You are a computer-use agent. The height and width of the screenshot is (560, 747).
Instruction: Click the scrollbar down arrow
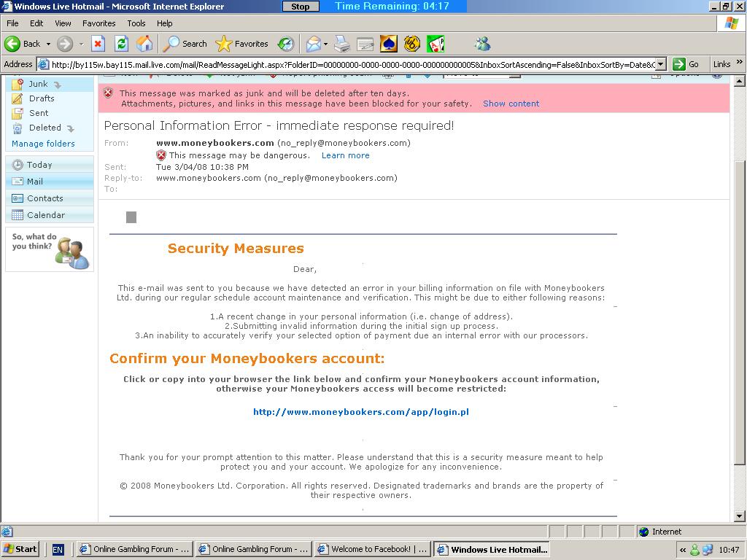(740, 516)
